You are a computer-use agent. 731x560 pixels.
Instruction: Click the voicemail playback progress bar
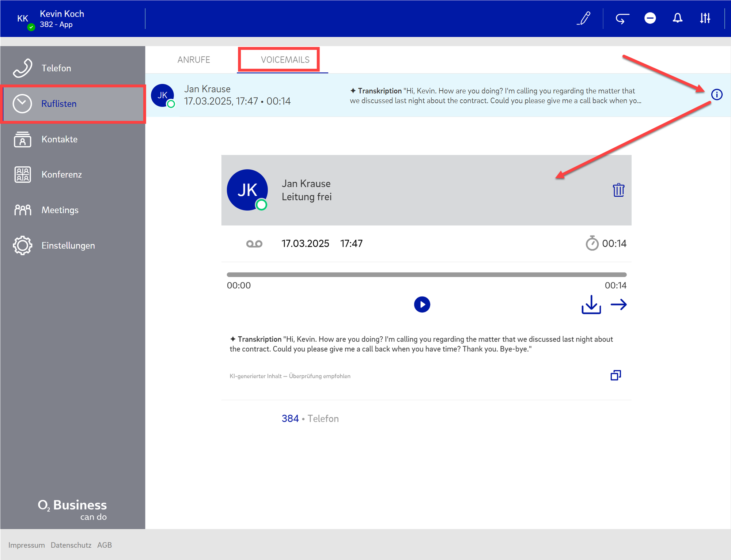click(x=426, y=275)
